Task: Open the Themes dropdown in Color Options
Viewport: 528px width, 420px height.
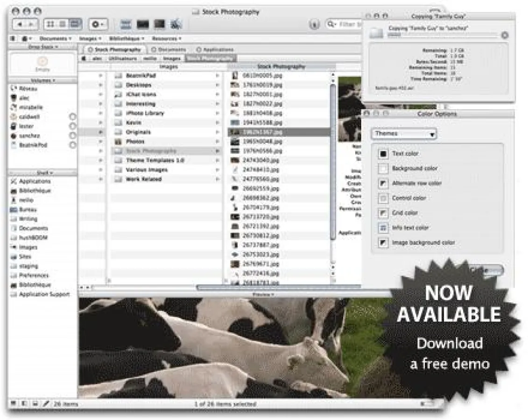Action: tap(404, 134)
